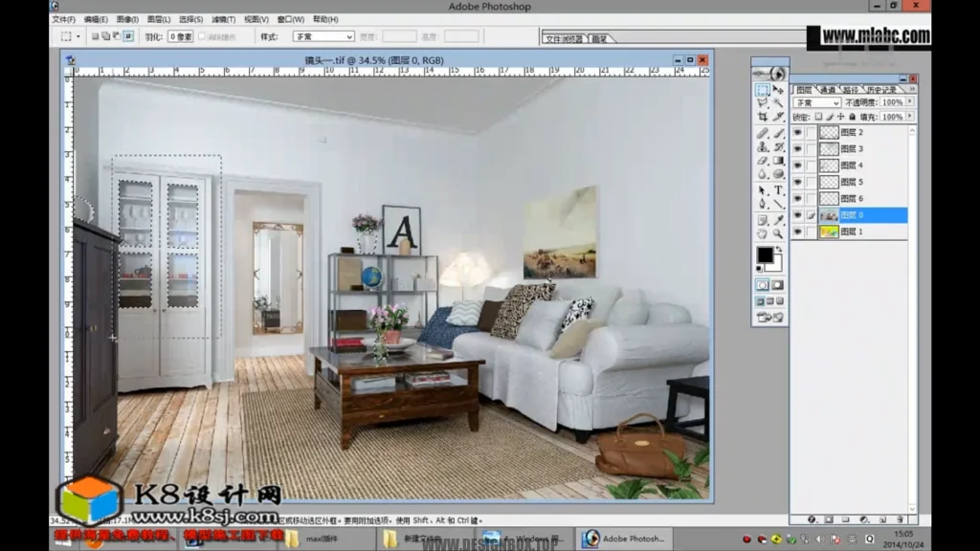Select the Zoom magnifier tool
The height and width of the screenshot is (551, 980).
[x=778, y=233]
